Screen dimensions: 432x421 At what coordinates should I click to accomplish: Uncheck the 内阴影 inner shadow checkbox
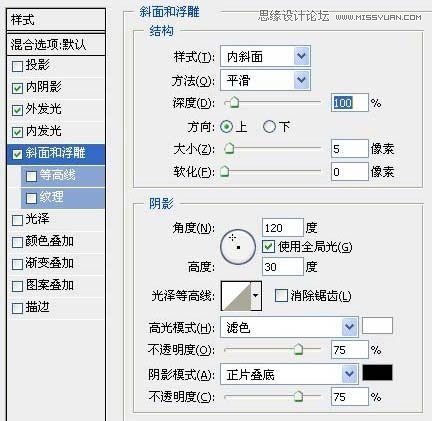tap(17, 88)
